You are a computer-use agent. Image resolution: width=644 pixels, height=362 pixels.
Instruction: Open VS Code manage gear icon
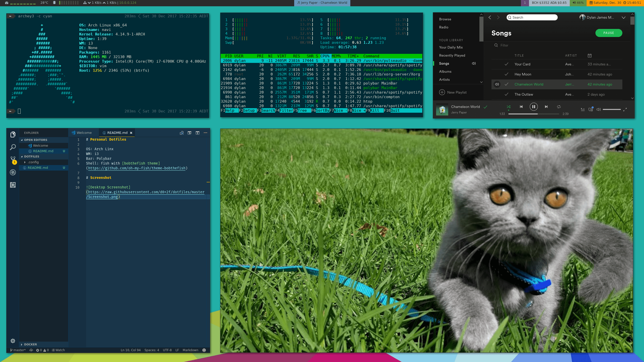(x=13, y=341)
